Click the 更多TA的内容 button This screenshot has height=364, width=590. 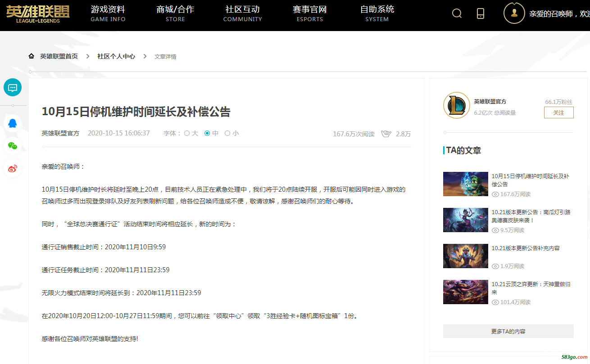(508, 331)
